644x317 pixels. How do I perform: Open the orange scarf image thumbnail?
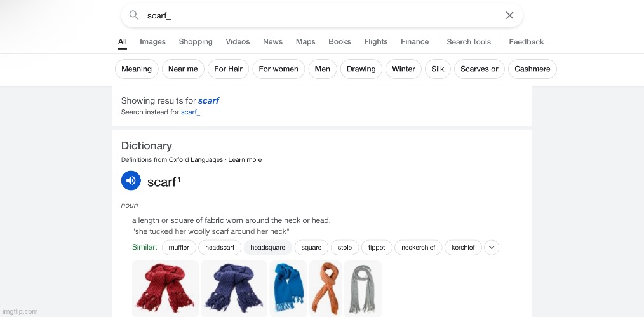325,288
